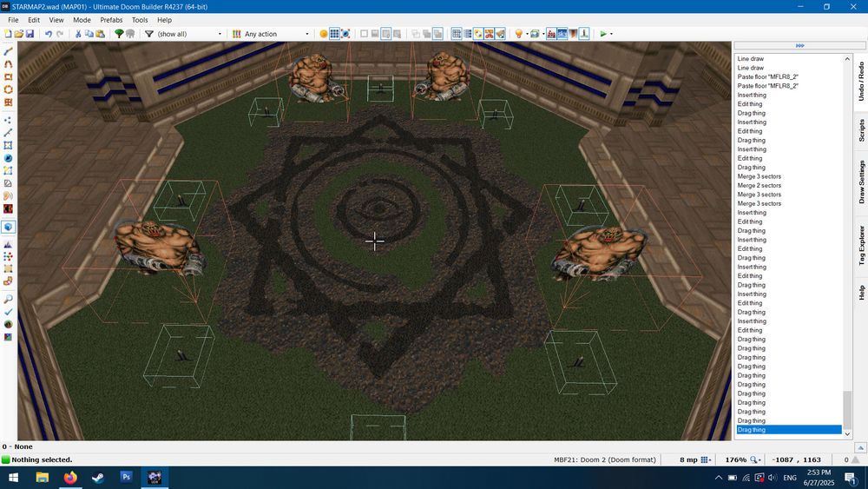Open the Prefabs menu
The height and width of the screenshot is (489, 868).
coord(111,20)
